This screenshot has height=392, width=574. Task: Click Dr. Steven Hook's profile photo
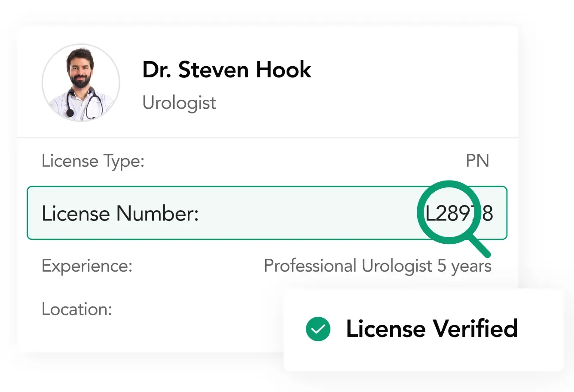pyautogui.click(x=81, y=83)
